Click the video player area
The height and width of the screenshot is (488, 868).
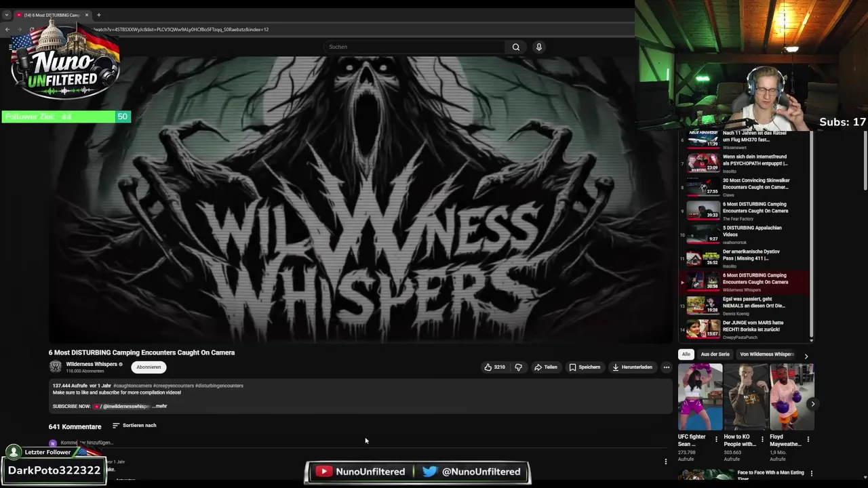359,200
